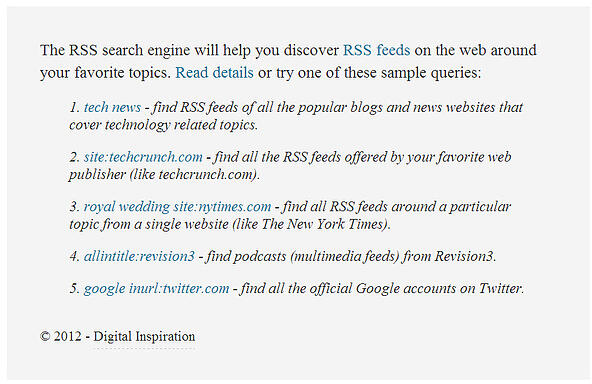Screen dimensions: 592x384
Task: Follow the Read details link
Action: 214,72
